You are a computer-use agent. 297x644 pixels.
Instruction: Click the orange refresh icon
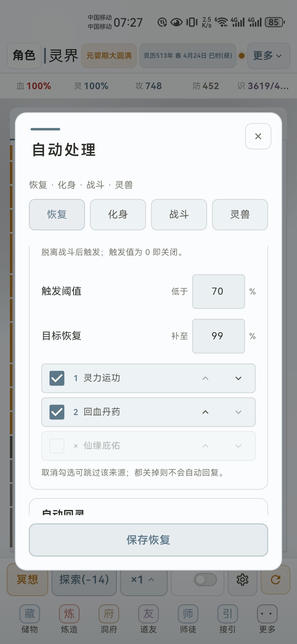click(276, 580)
